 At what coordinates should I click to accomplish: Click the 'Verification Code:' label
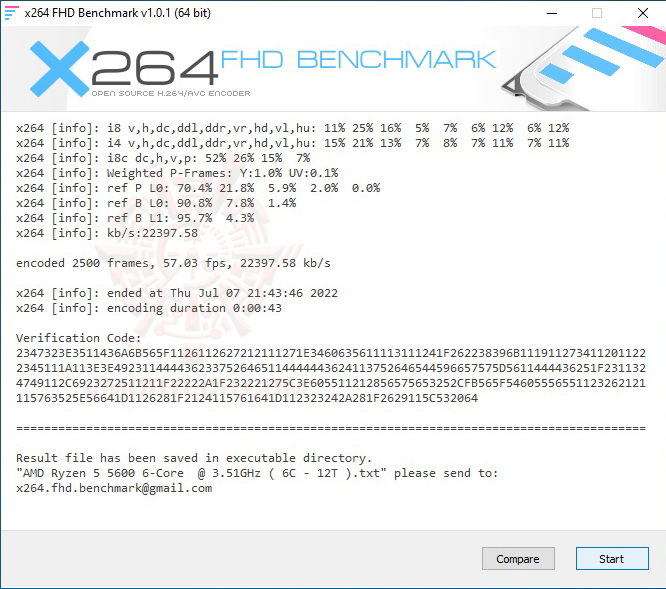click(x=79, y=338)
